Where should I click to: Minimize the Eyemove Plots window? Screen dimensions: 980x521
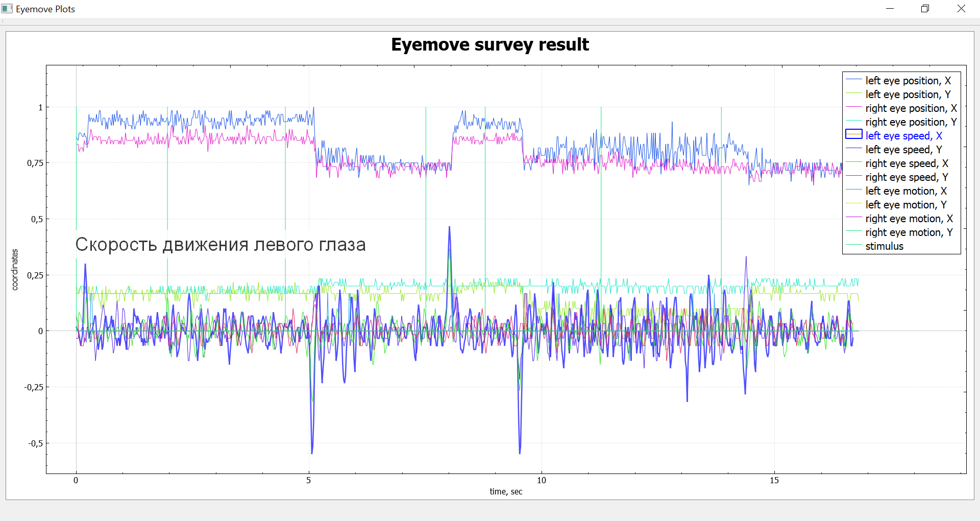pyautogui.click(x=890, y=9)
